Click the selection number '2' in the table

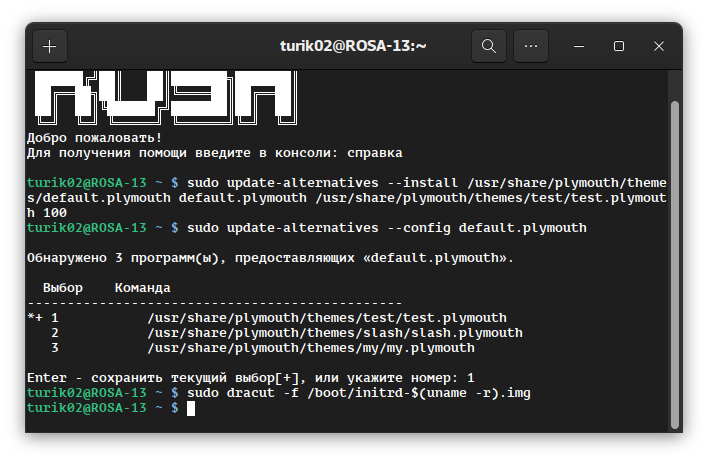coord(55,333)
